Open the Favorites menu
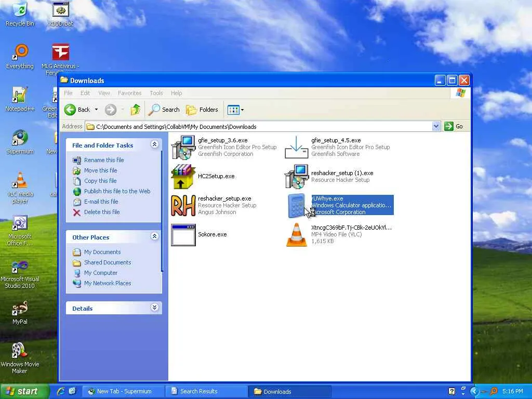Image resolution: width=532 pixels, height=399 pixels. (129, 93)
